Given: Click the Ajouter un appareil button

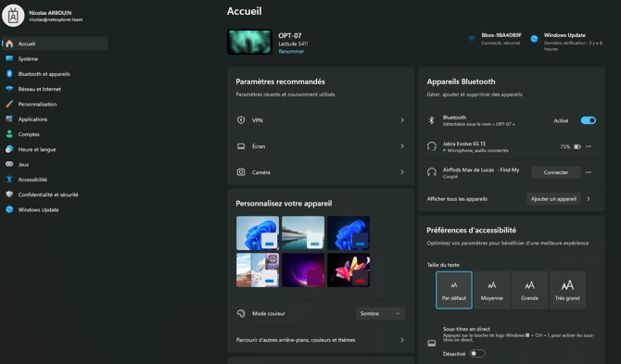Looking at the screenshot, I should click(553, 198).
